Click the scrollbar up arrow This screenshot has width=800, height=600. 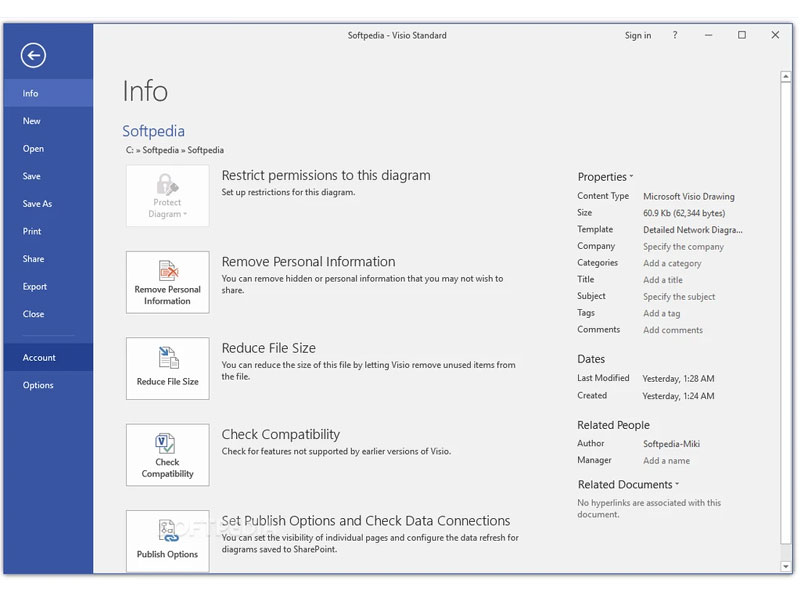[786, 77]
